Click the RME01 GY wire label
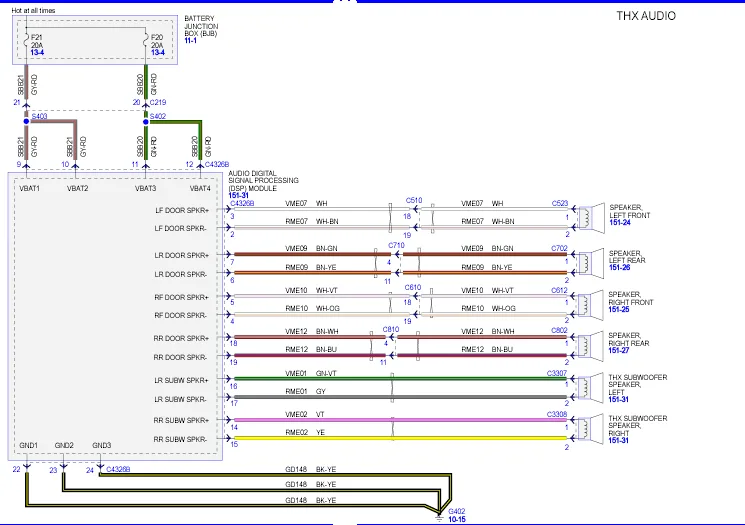745x525 pixels. (x=306, y=391)
